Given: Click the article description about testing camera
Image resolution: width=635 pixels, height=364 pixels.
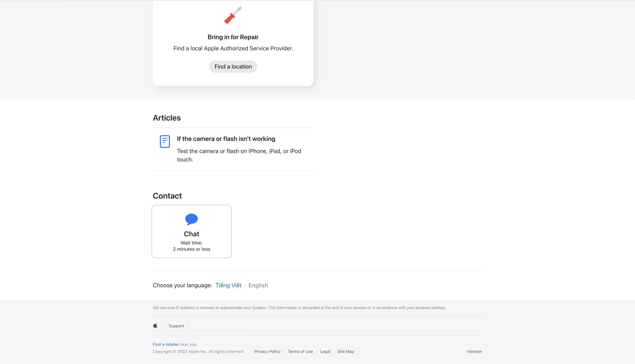Looking at the screenshot, I should pyautogui.click(x=239, y=155).
